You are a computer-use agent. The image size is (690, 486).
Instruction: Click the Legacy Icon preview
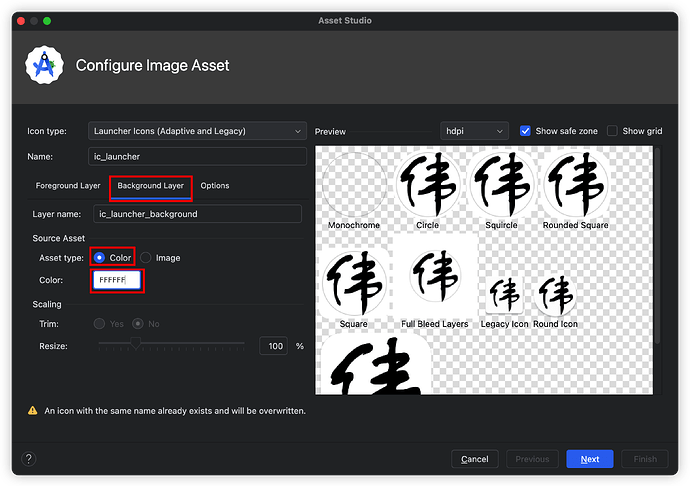pos(505,295)
